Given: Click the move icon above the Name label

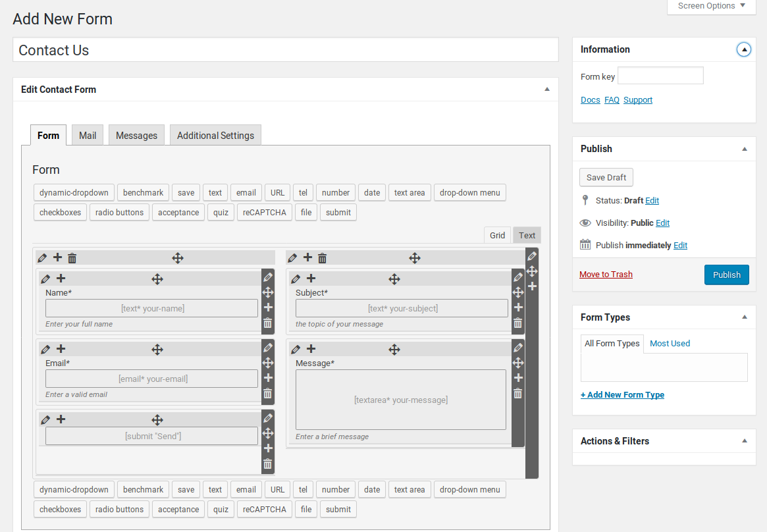Looking at the screenshot, I should click(x=157, y=279).
